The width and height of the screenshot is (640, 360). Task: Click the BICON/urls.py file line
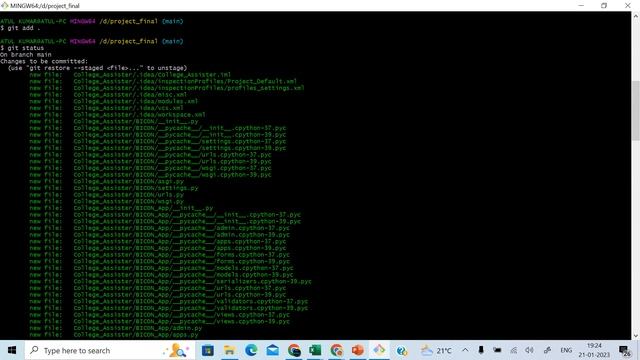(x=107, y=195)
